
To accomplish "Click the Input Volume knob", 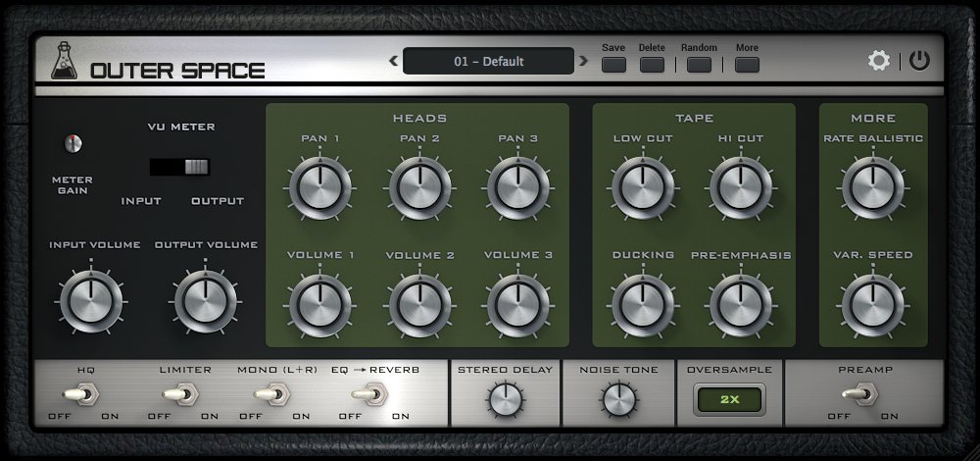I will click(91, 301).
